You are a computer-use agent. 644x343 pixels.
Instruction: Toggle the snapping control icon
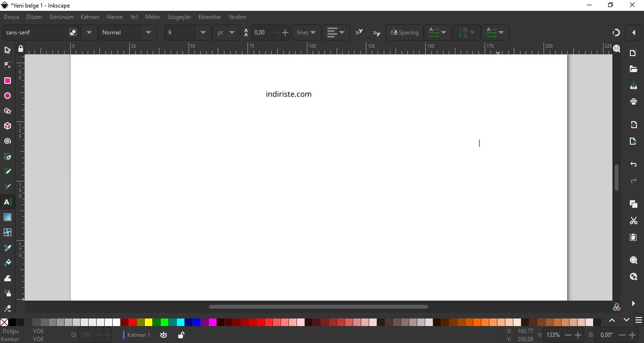(616, 33)
